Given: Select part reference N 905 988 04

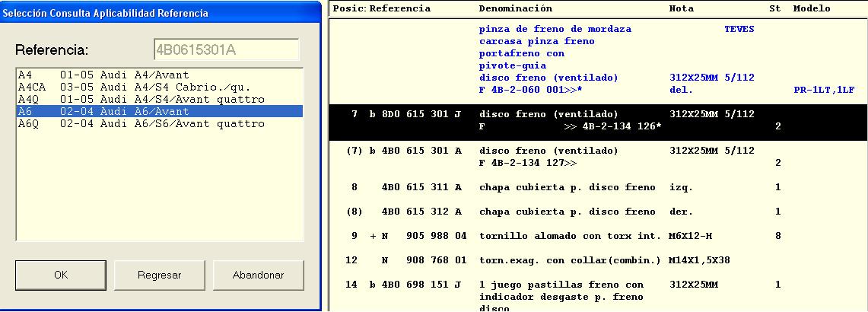Looking at the screenshot, I should (x=424, y=236).
